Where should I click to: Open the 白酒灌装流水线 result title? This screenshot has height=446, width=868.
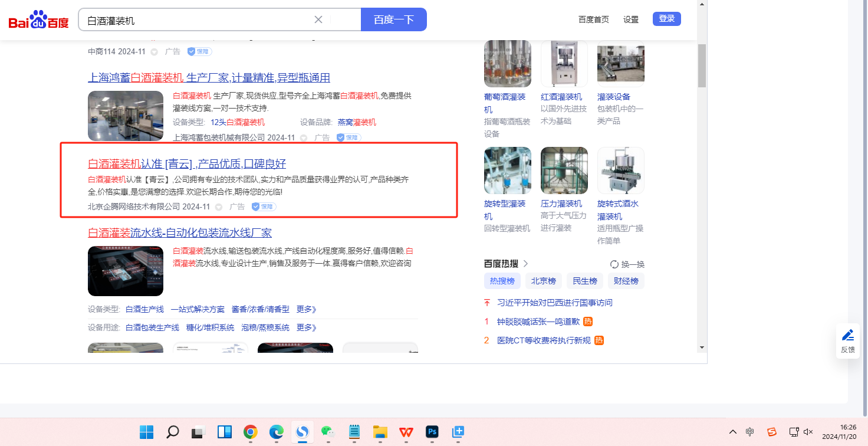click(180, 233)
